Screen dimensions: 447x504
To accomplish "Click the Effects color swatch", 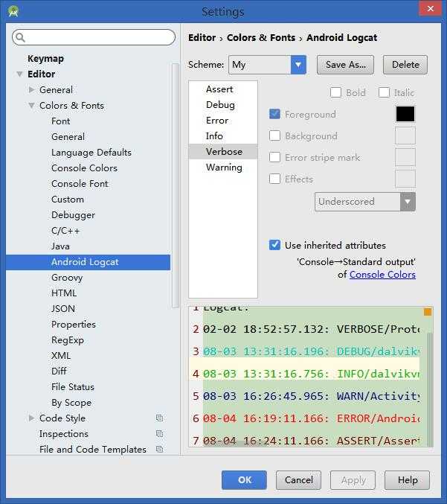I will (405, 179).
